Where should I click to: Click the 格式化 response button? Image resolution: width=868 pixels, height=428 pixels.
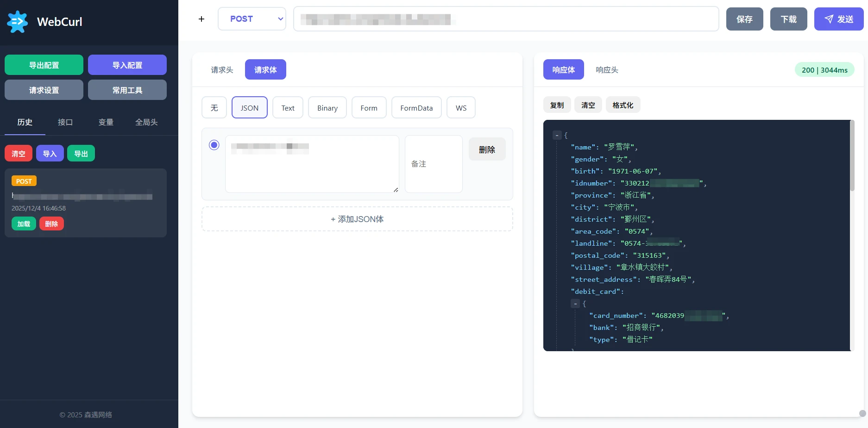click(623, 105)
